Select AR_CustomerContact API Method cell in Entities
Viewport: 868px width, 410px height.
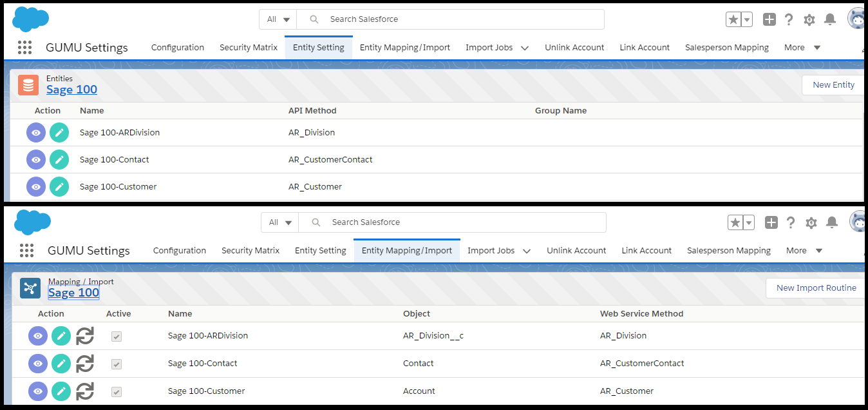point(330,160)
